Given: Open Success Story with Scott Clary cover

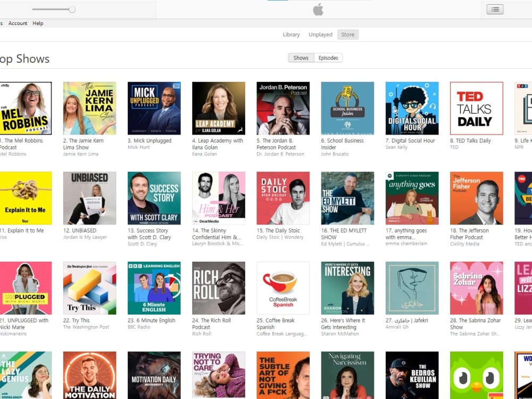Looking at the screenshot, I should (154, 198).
